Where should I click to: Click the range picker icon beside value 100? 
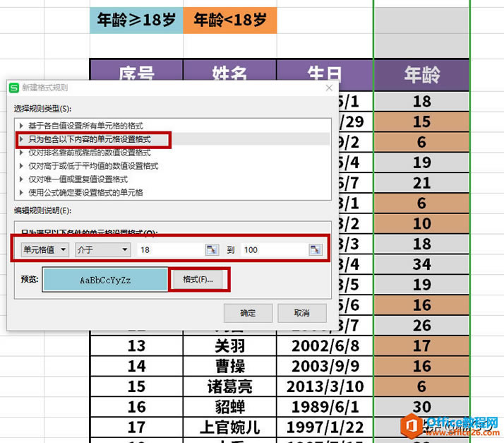click(x=316, y=249)
